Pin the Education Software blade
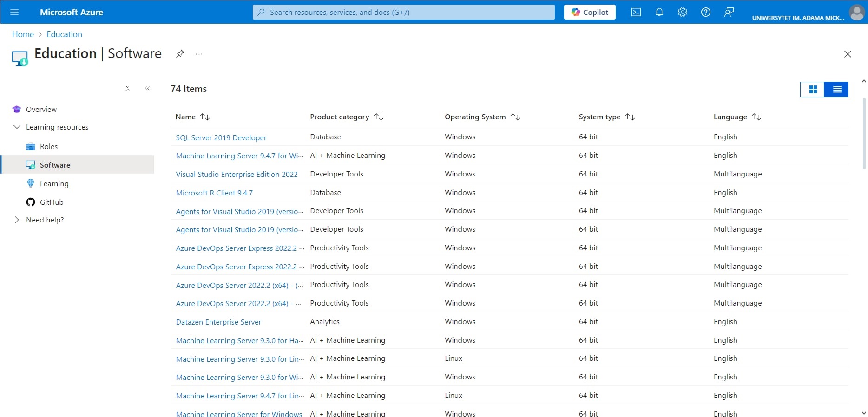The image size is (868, 417). [x=180, y=54]
